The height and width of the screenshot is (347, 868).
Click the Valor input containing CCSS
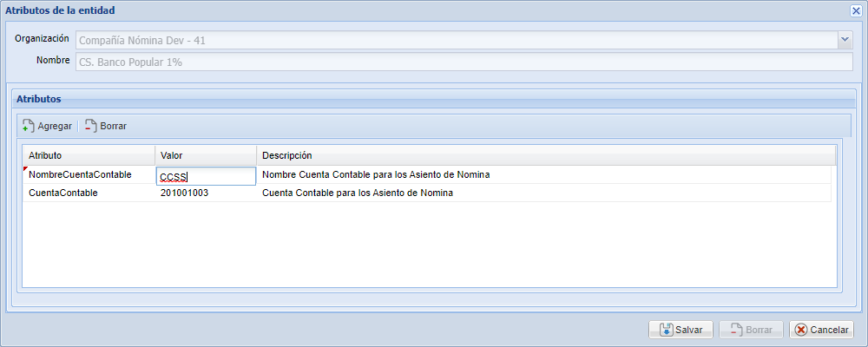(206, 176)
